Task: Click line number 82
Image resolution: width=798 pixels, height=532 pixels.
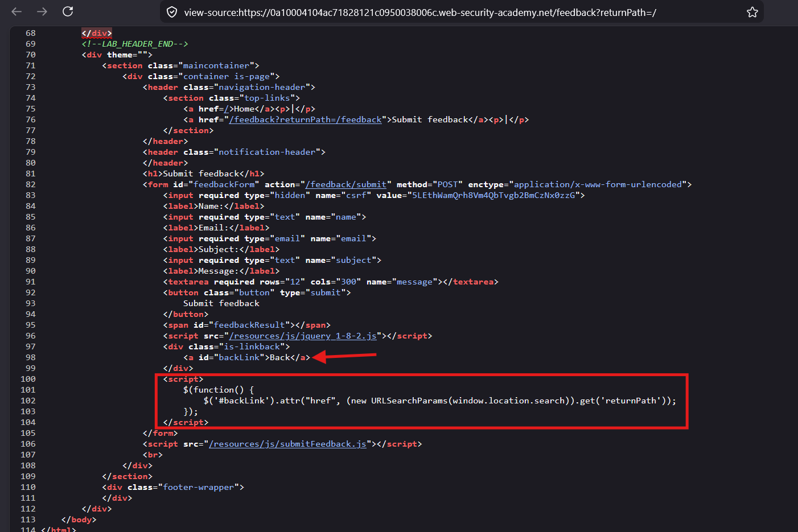Action: pyautogui.click(x=30, y=184)
